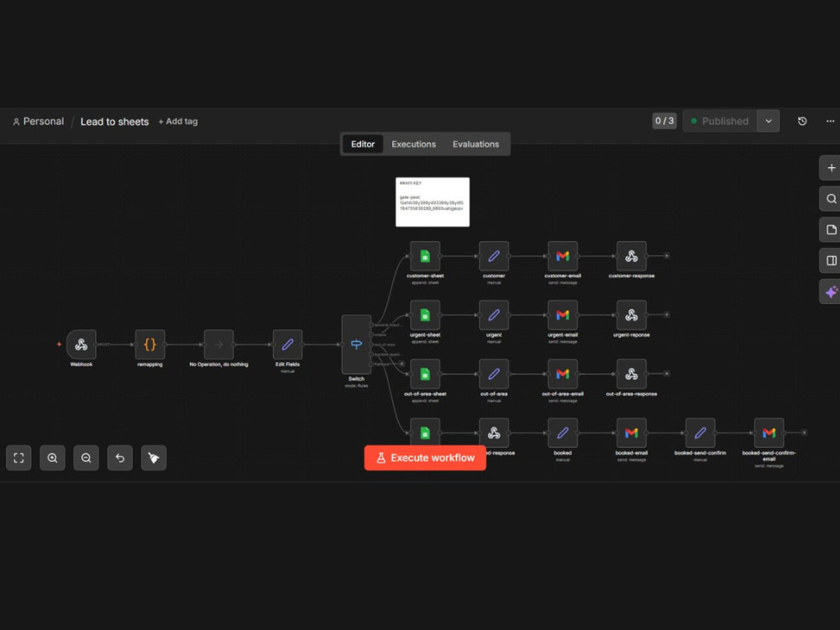The height and width of the screenshot is (630, 840).
Task: Click the Published status button
Action: (720, 121)
